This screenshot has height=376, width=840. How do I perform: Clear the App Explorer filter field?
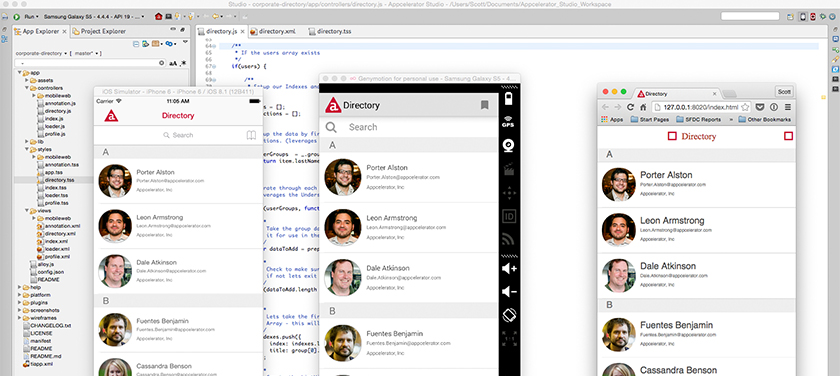tap(161, 63)
